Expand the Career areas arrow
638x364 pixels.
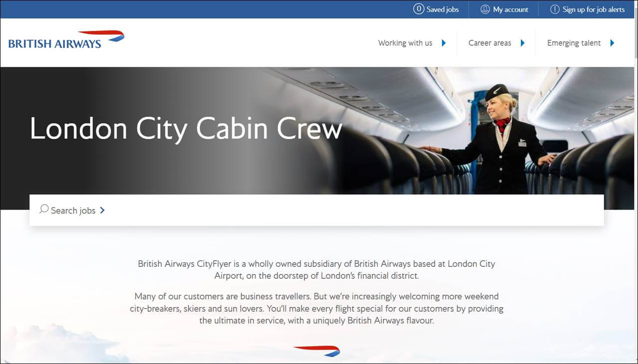(522, 43)
